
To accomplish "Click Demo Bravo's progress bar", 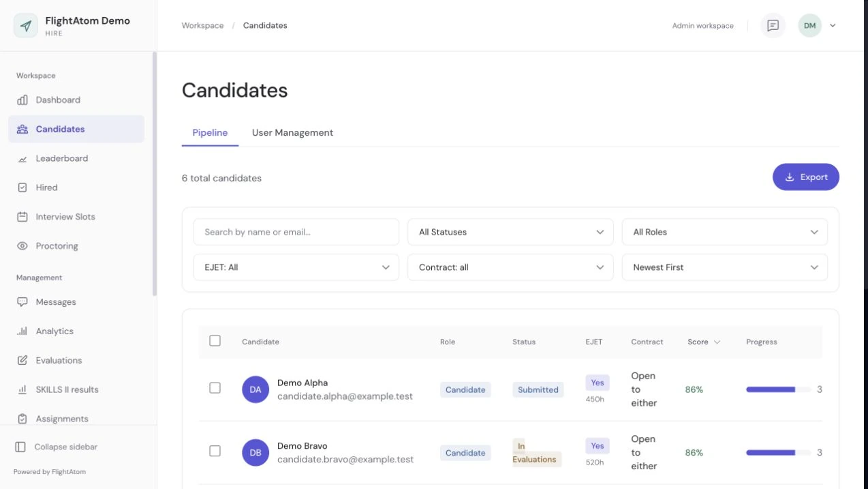I will [778, 453].
